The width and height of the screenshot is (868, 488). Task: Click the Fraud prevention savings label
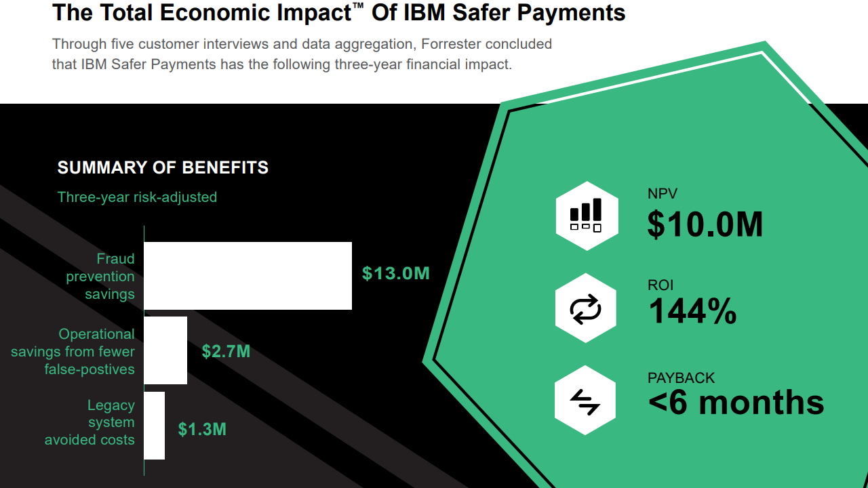100,277
